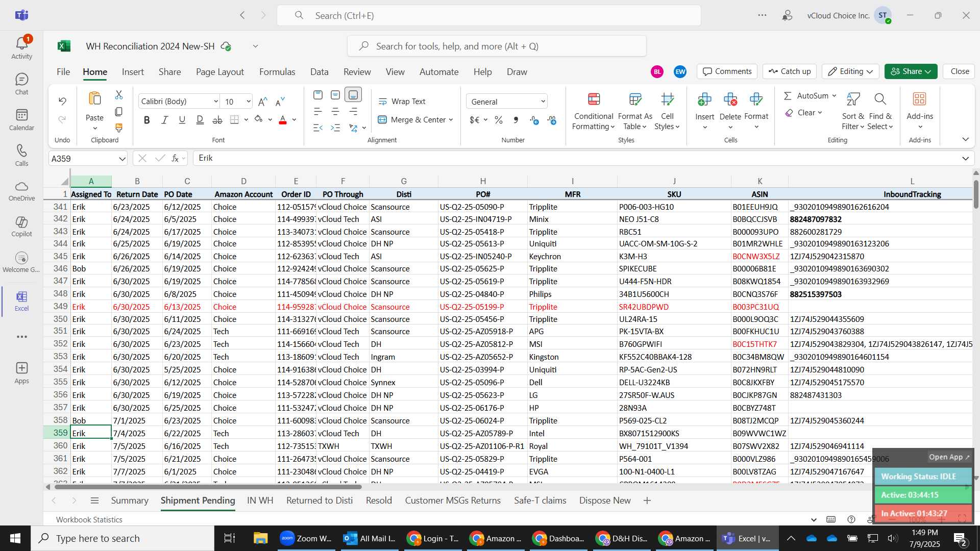Screen dimensions: 980x551
Task: Toggle middle align
Action: tap(335, 95)
